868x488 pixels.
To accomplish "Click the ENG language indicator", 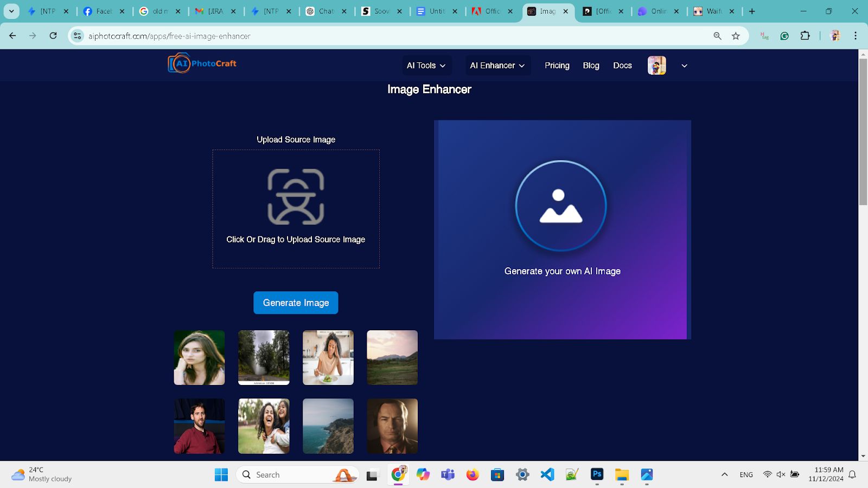I will 746,475.
